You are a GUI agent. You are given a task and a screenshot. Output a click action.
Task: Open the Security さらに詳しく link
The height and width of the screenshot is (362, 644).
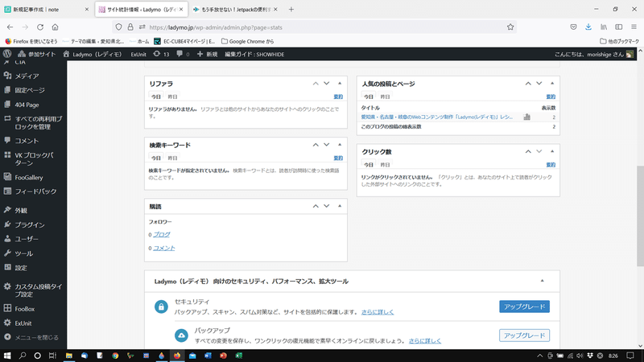(378, 312)
